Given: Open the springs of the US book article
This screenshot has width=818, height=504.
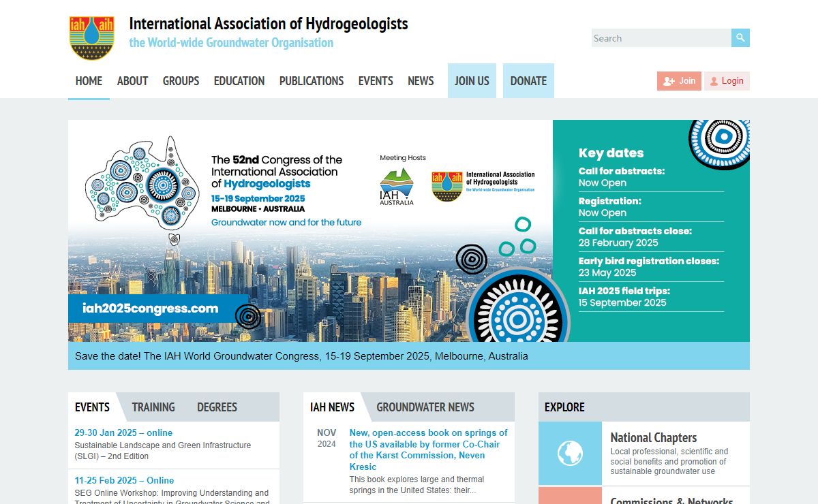Looking at the screenshot, I should tap(429, 450).
